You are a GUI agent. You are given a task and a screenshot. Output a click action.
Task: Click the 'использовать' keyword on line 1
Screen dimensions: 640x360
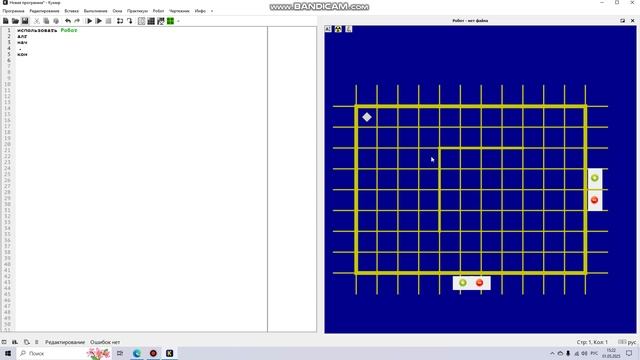pyautogui.click(x=37, y=30)
